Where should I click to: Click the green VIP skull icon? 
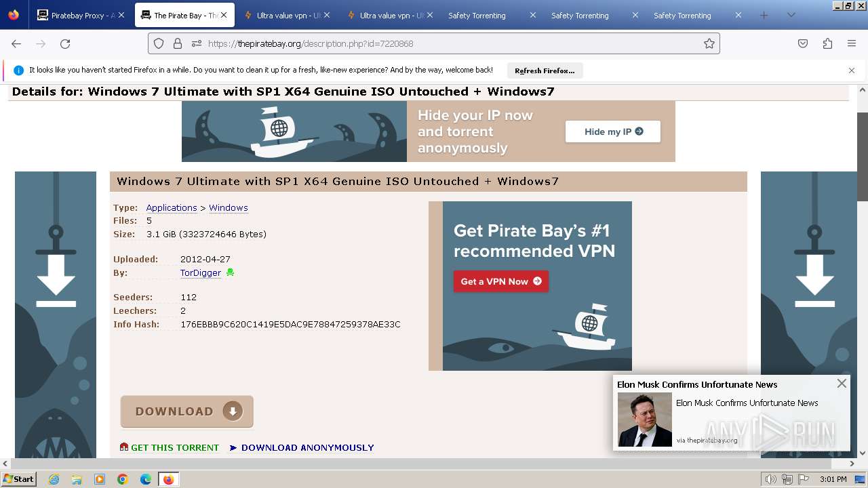click(x=231, y=272)
